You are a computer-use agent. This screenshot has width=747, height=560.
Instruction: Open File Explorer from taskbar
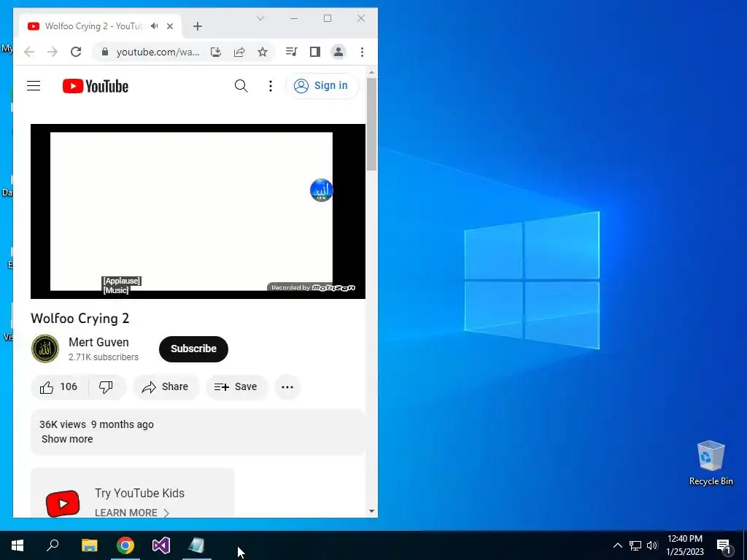pos(89,545)
